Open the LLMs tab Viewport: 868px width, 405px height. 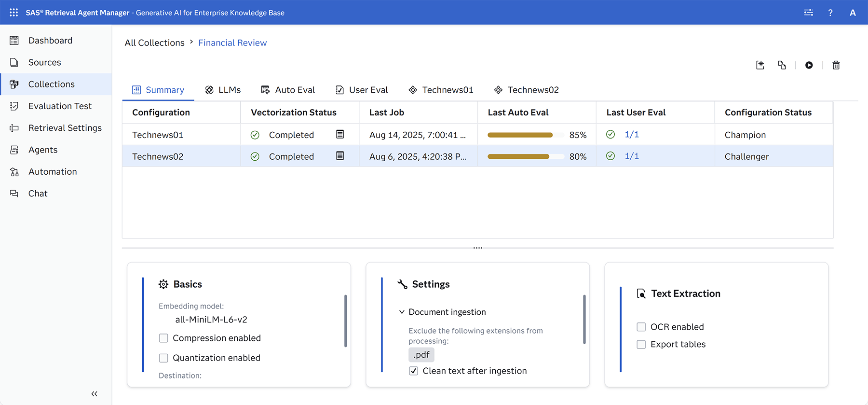coord(223,90)
